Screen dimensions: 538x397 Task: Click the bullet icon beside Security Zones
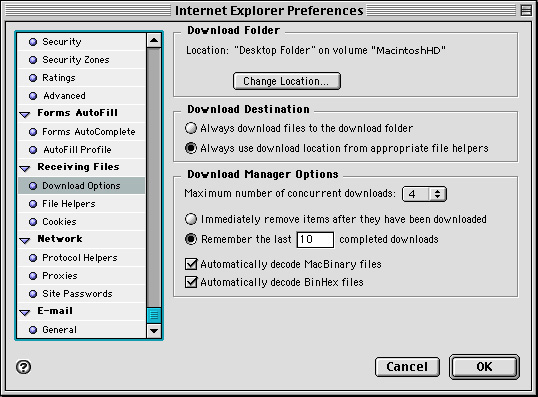(x=33, y=60)
